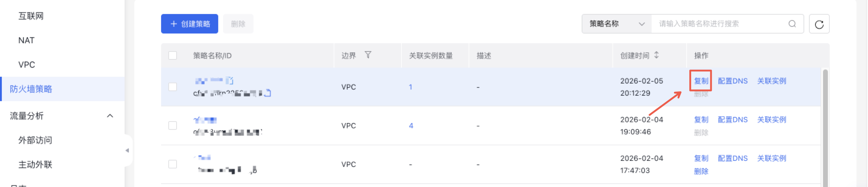Click 复制 in the first policy row

[701, 81]
